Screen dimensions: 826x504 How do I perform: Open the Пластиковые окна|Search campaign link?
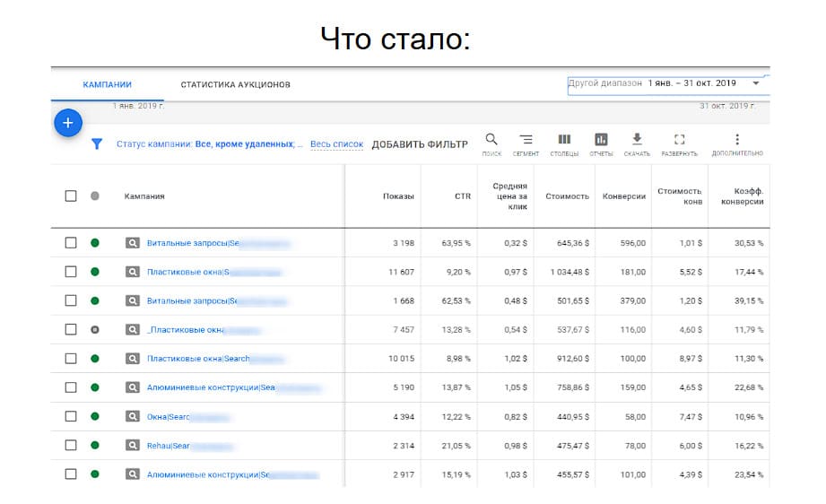tap(198, 359)
